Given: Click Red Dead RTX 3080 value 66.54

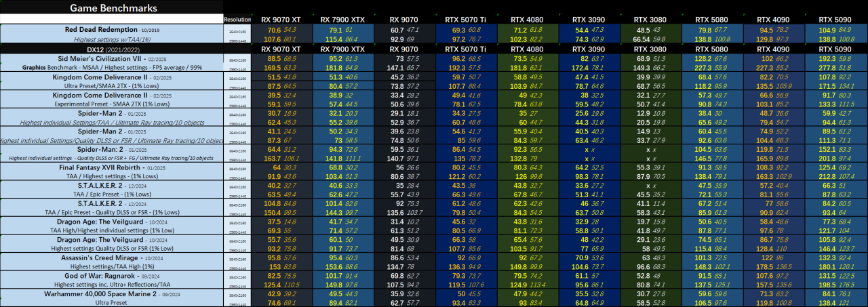Looking at the screenshot, I should tap(641, 40).
